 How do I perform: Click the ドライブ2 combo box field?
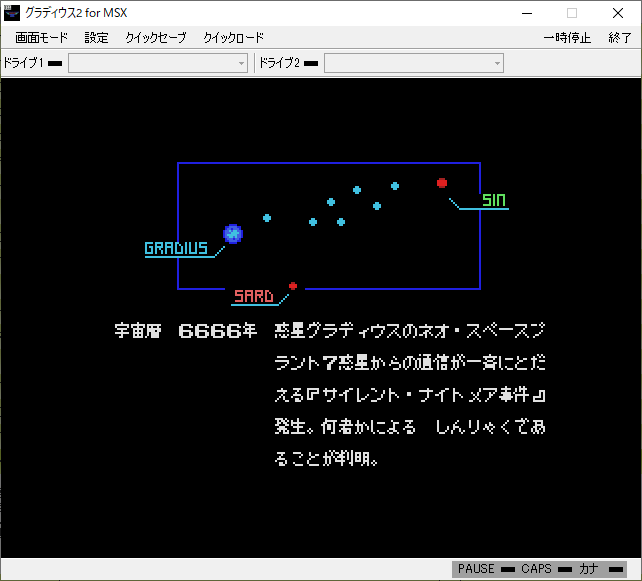pyautogui.click(x=414, y=63)
